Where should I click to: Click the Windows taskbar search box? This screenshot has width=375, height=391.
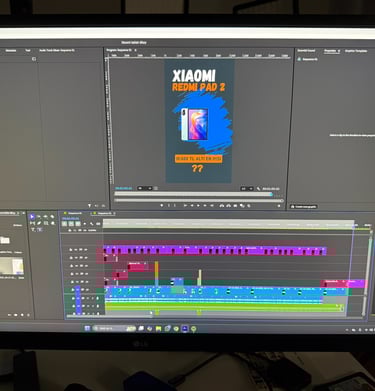(114, 328)
